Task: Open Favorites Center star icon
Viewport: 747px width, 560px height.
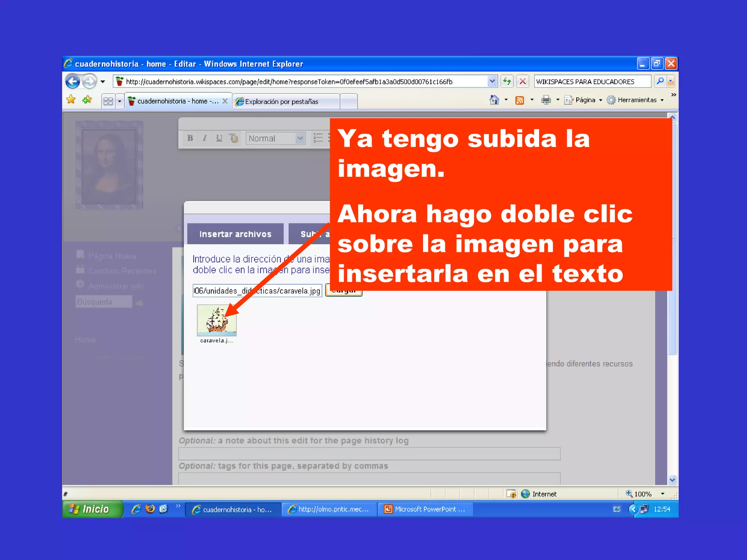Action: [71, 100]
